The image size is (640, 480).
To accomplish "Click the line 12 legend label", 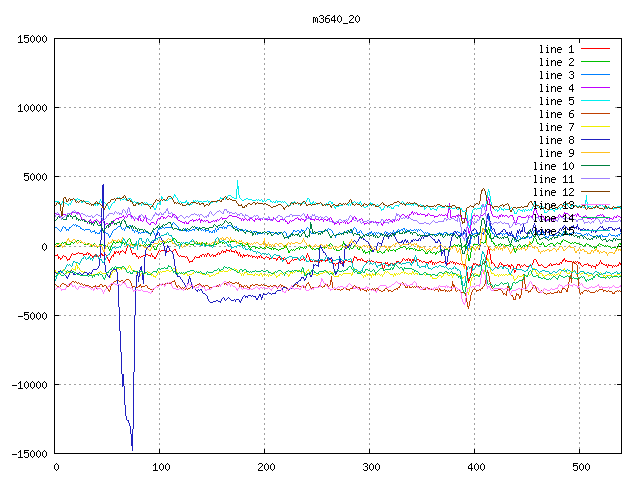I will [553, 192].
